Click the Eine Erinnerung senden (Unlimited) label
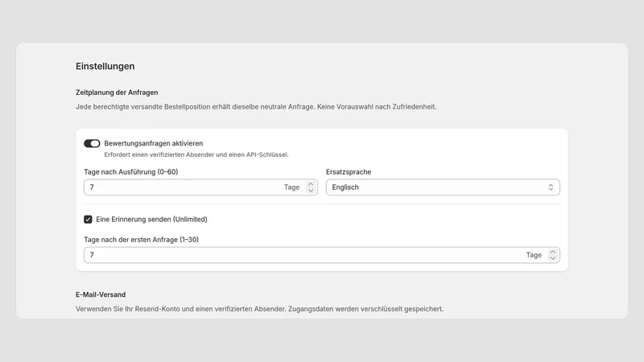Image resolution: width=644 pixels, height=362 pixels. point(151,219)
